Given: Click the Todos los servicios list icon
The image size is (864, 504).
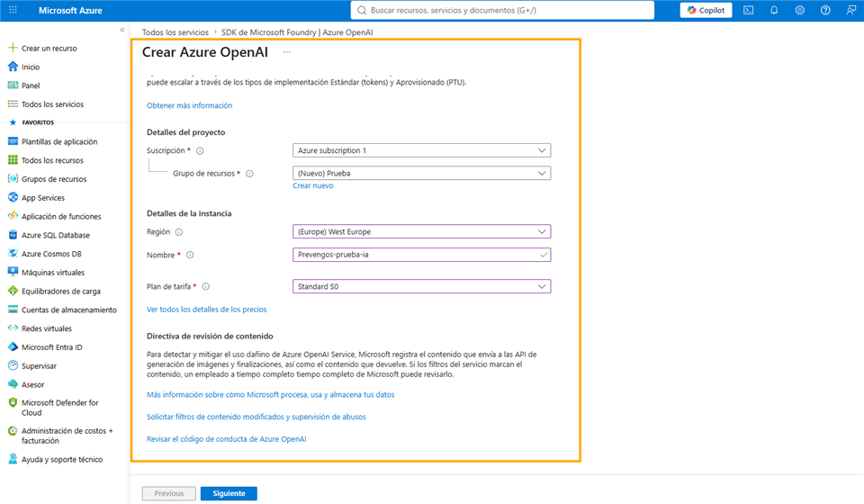Looking at the screenshot, I should click(13, 104).
